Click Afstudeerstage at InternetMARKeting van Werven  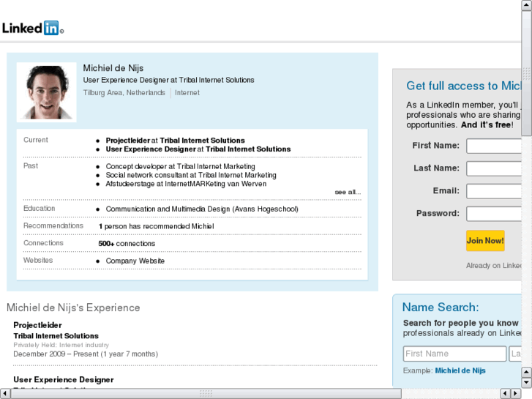(x=186, y=184)
